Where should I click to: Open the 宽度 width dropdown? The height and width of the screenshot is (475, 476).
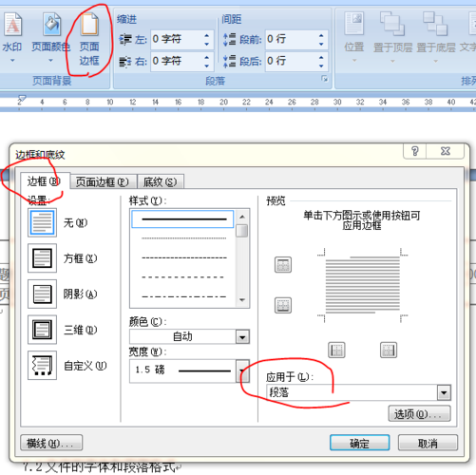pos(242,370)
